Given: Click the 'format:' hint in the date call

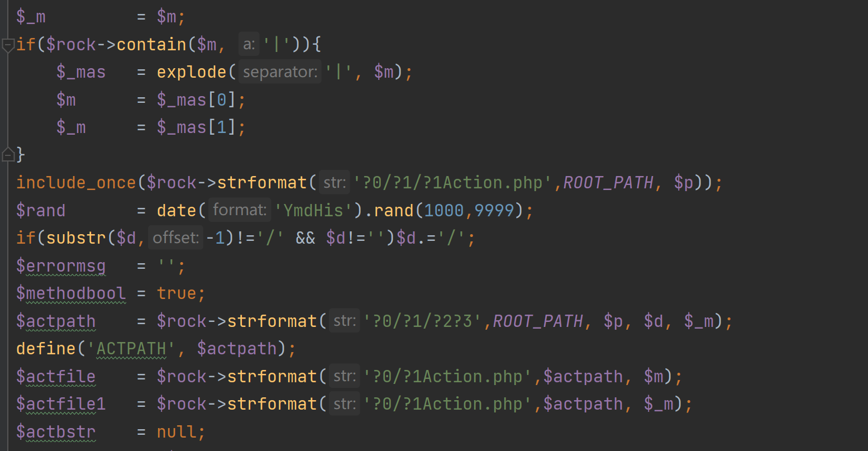Looking at the screenshot, I should point(240,210).
